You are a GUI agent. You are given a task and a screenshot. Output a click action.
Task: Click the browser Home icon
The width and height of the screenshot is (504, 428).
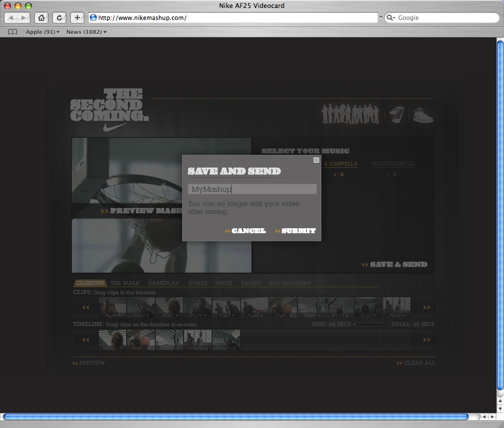coord(41,17)
